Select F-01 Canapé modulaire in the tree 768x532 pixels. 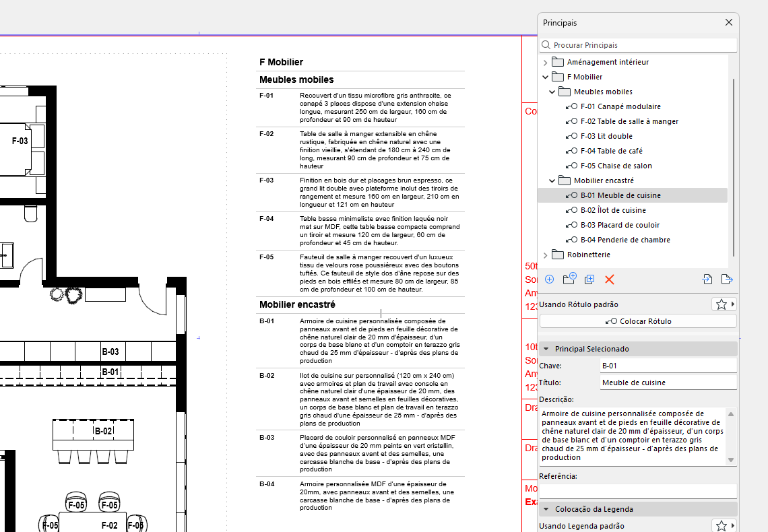pyautogui.click(x=620, y=106)
